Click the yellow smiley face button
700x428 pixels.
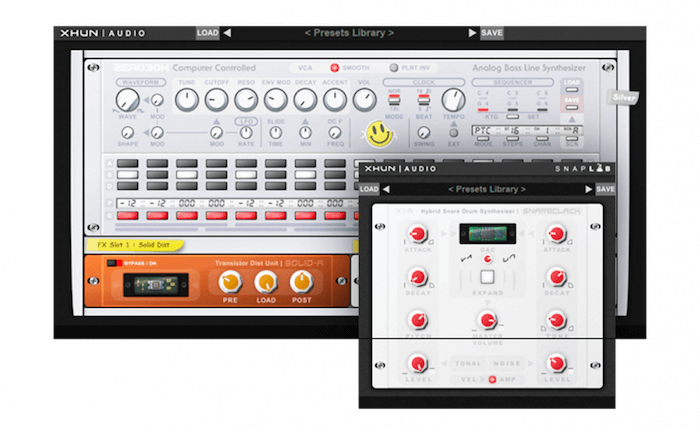379,134
